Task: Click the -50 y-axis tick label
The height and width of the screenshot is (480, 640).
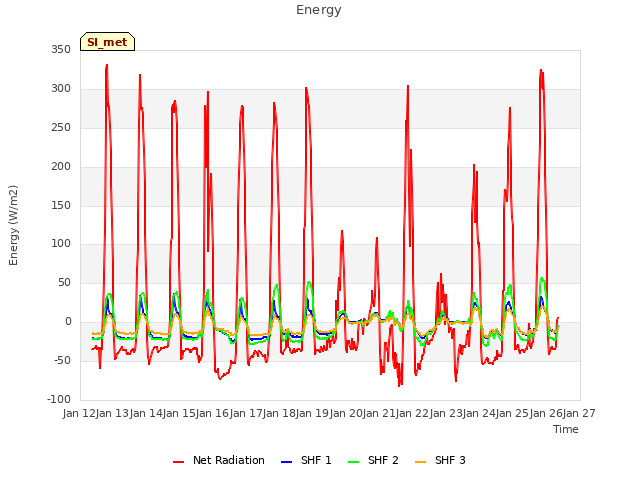Action: coord(62,360)
